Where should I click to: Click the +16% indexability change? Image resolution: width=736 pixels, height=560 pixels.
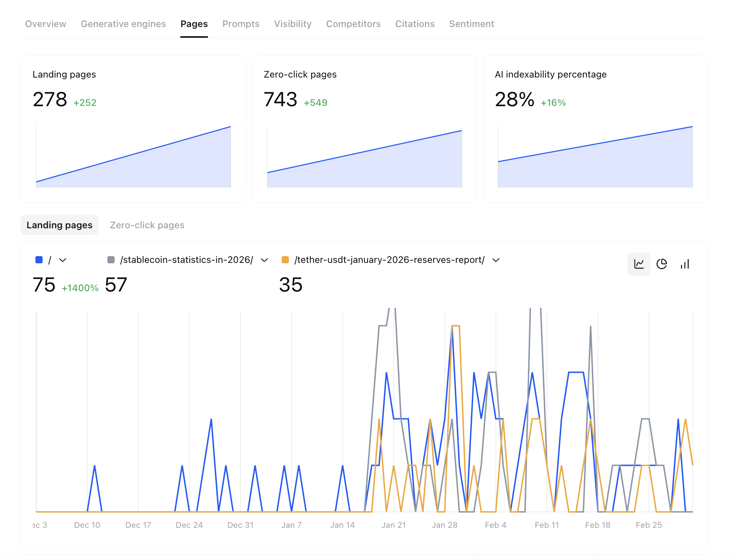553,103
